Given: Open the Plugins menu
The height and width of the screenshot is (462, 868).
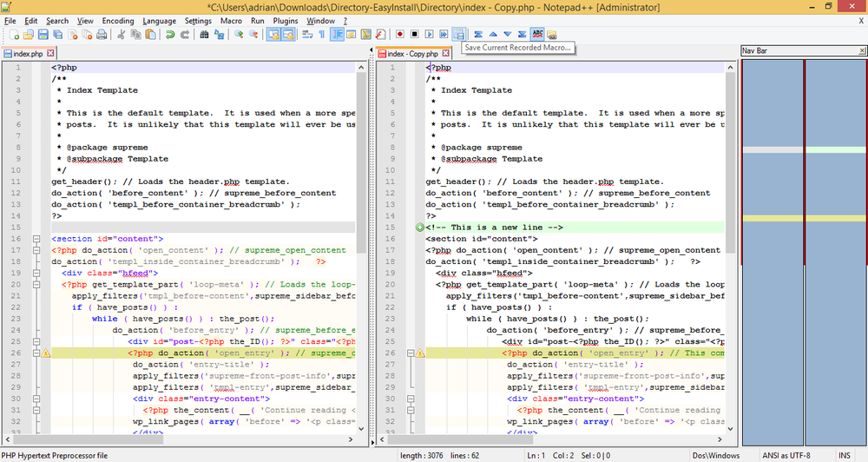Looking at the screenshot, I should [x=285, y=21].
